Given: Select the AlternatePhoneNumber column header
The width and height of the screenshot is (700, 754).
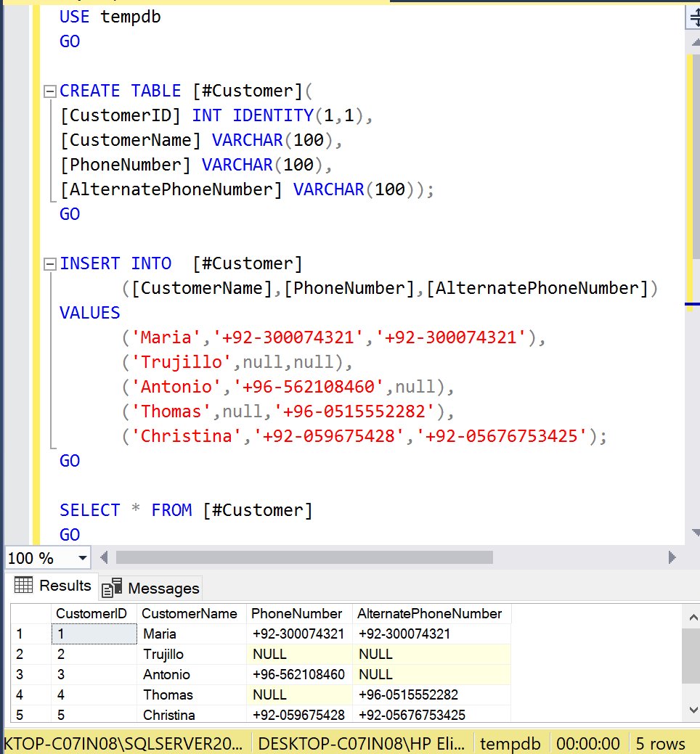Looking at the screenshot, I should click(x=430, y=614).
